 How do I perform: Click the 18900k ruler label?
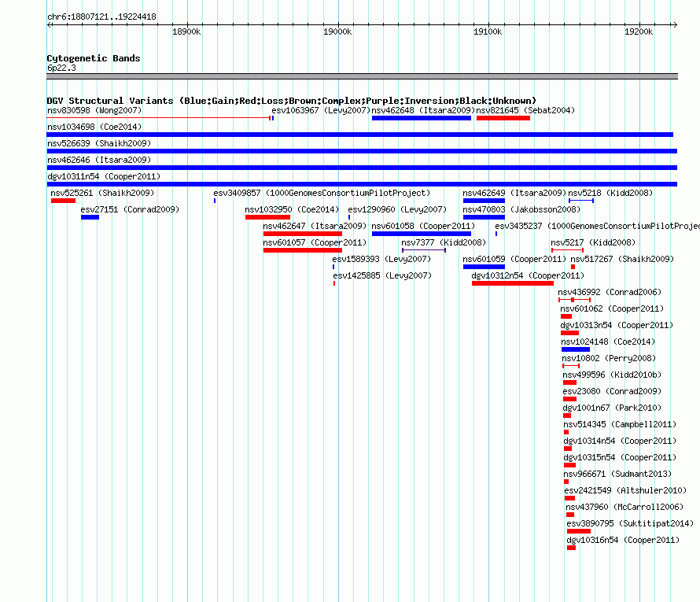[x=186, y=31]
